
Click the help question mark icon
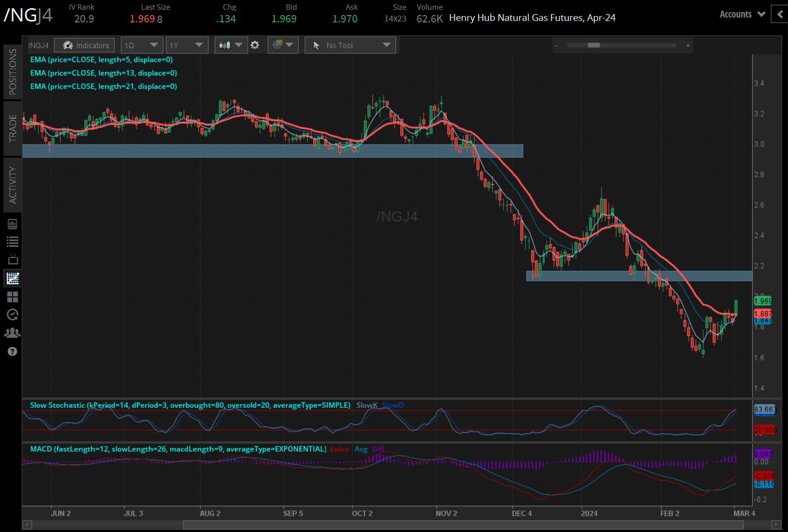13,351
